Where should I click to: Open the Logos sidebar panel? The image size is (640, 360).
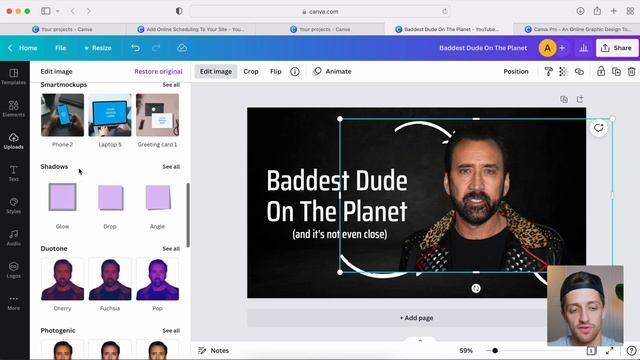pyautogui.click(x=13, y=270)
